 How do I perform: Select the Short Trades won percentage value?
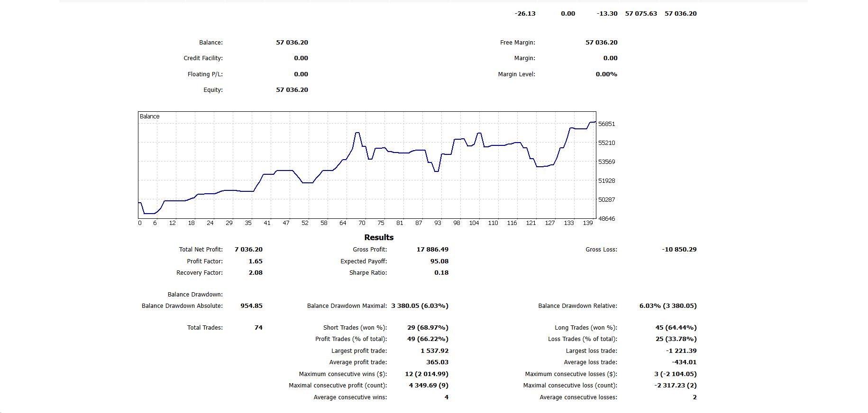coord(428,328)
